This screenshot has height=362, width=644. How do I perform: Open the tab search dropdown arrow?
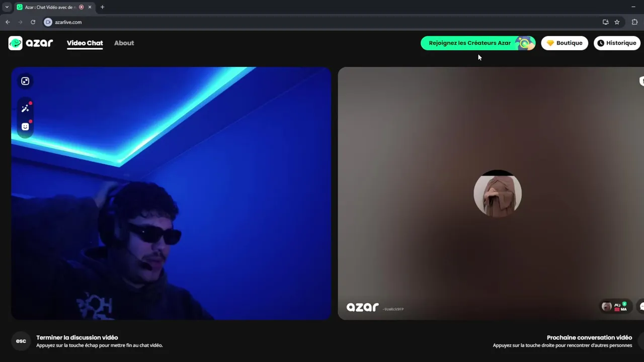pyautogui.click(x=7, y=7)
